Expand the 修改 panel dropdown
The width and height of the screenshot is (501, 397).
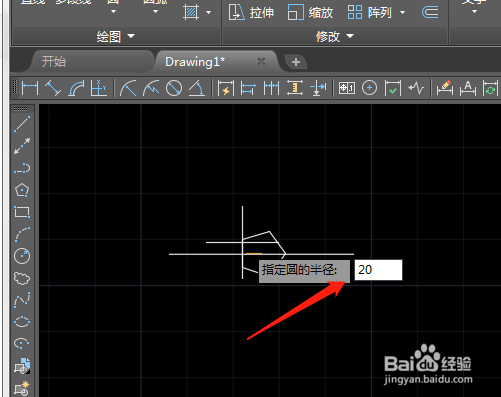[350, 36]
